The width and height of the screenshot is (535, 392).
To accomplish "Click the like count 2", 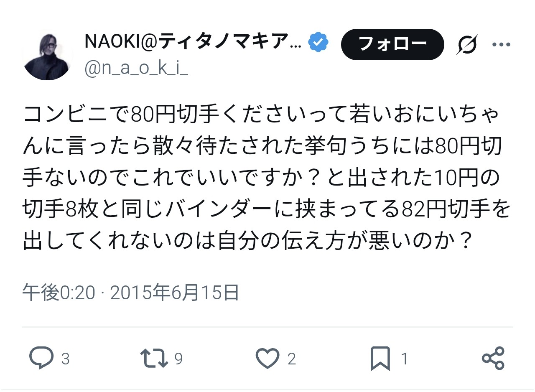I will tap(292, 359).
